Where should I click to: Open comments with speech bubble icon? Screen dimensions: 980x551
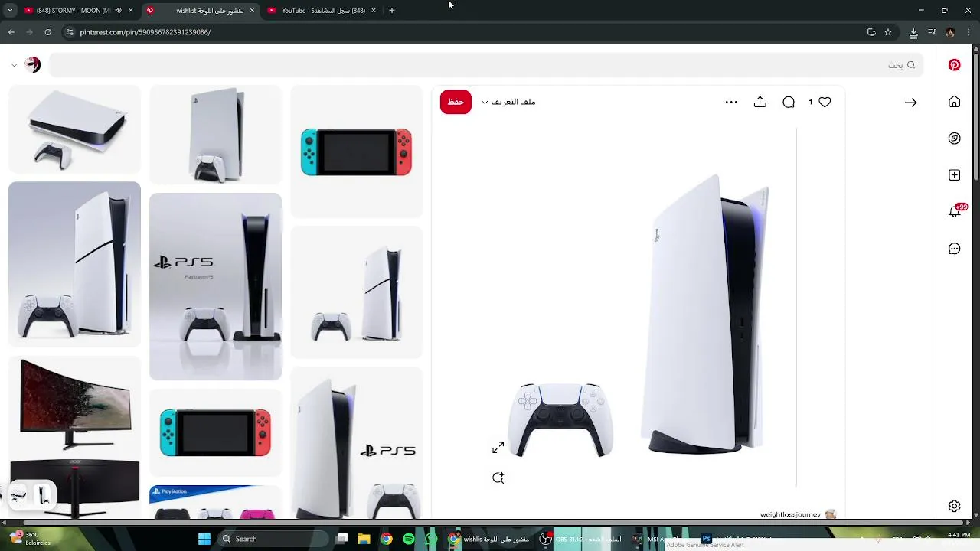pyautogui.click(x=789, y=102)
